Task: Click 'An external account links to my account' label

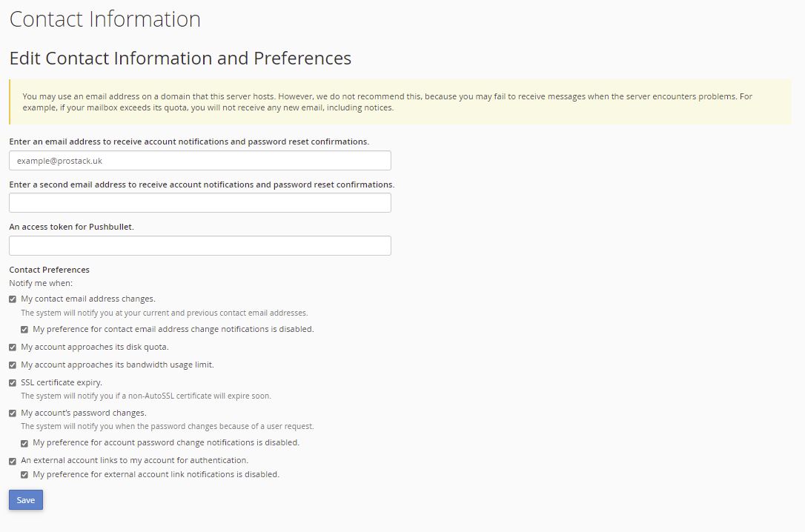Action: 134,460
